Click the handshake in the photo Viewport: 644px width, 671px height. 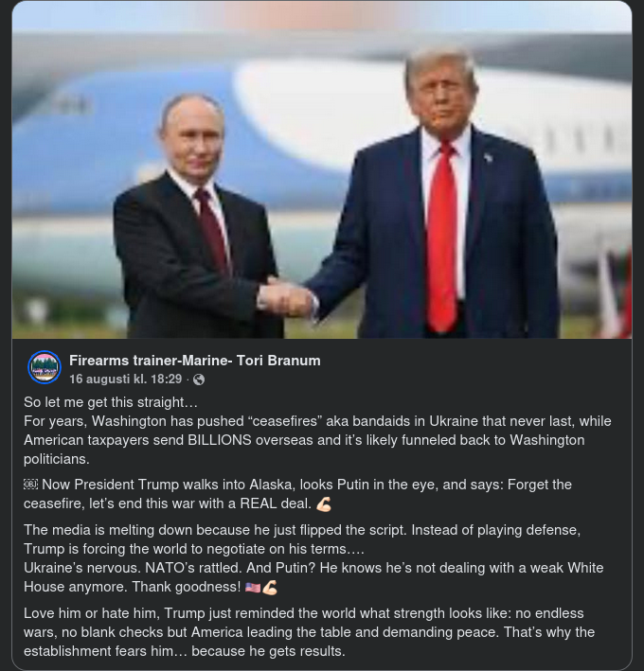coord(286,296)
